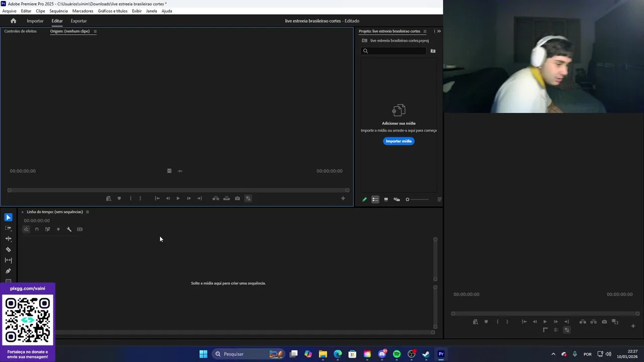Open the Janela menu
Image resolution: width=644 pixels, height=362 pixels.
[151, 11]
